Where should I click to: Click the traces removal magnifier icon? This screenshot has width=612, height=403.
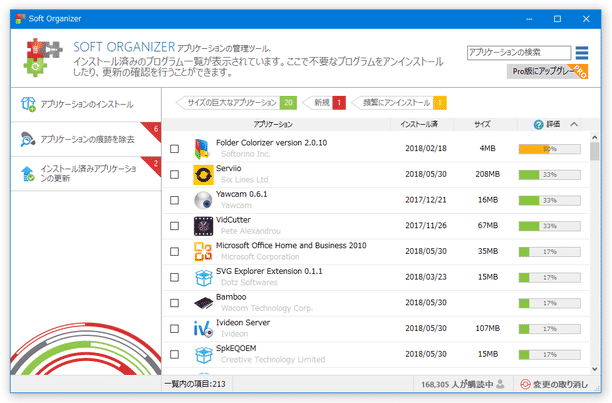tap(28, 139)
